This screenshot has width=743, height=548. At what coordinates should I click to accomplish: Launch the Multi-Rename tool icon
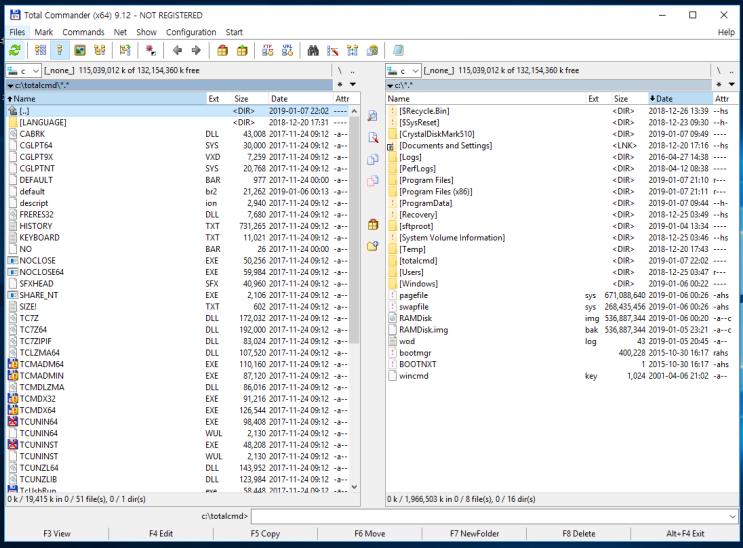(333, 50)
